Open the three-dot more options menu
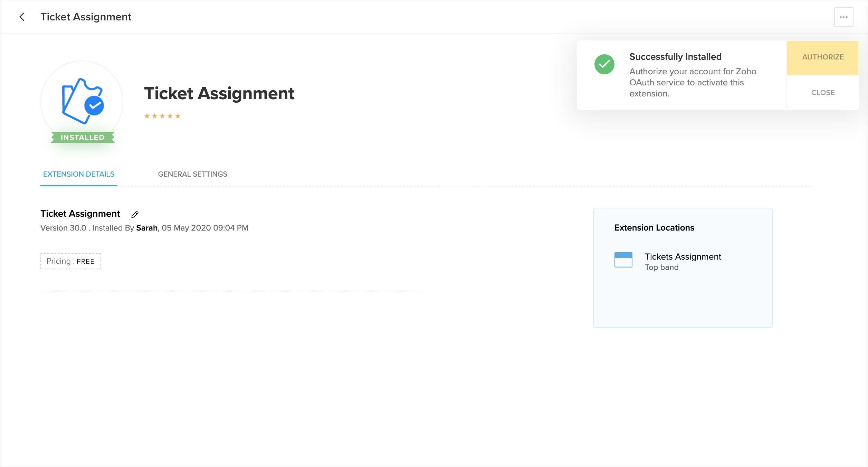This screenshot has width=868, height=467. tap(843, 17)
